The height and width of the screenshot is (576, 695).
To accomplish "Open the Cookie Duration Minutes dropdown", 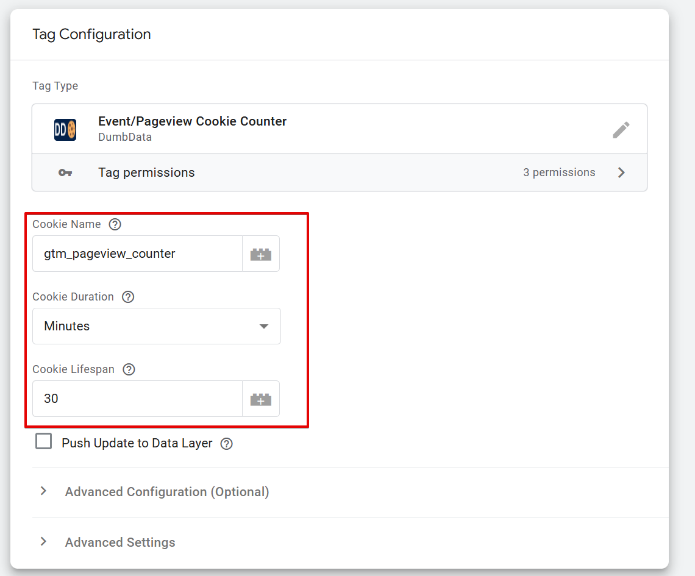I will [156, 326].
